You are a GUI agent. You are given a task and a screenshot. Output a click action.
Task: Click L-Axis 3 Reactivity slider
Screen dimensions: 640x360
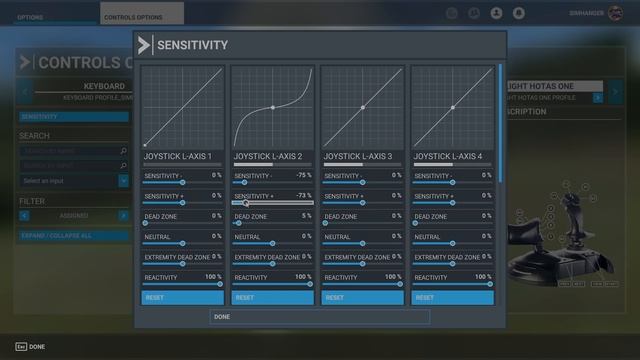point(362,284)
